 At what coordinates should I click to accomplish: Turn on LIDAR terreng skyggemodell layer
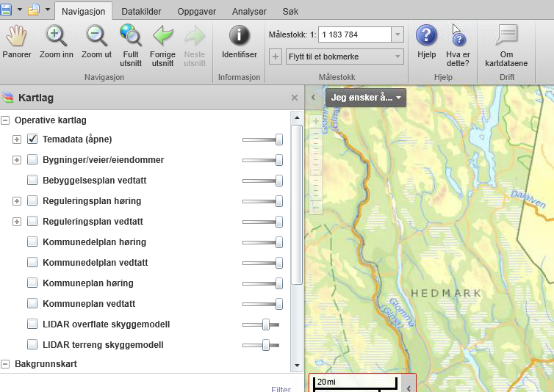32,345
